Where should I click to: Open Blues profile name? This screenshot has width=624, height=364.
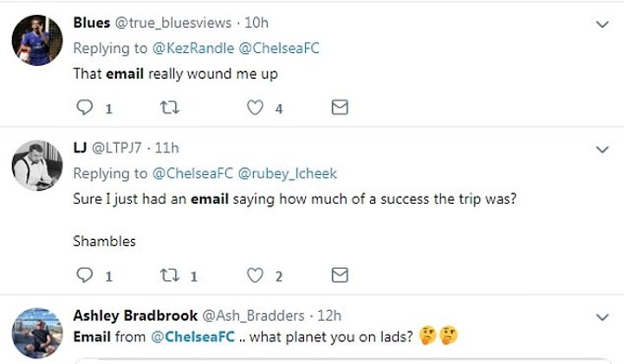[91, 22]
